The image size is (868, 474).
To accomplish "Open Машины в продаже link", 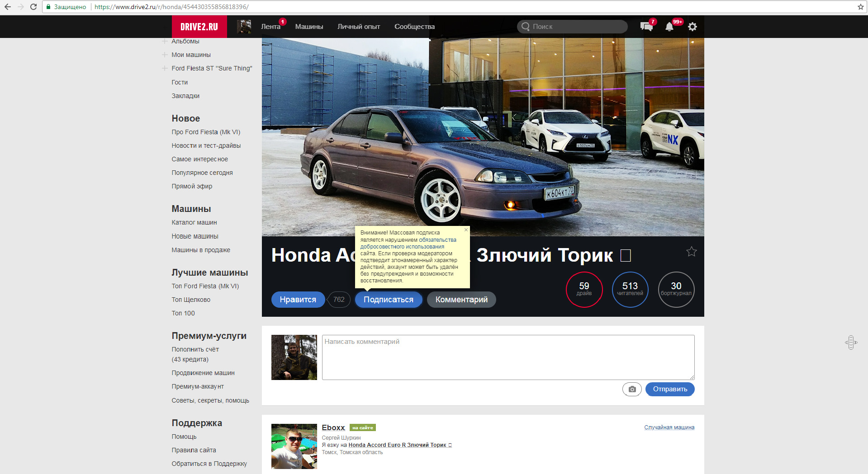I will (x=201, y=250).
